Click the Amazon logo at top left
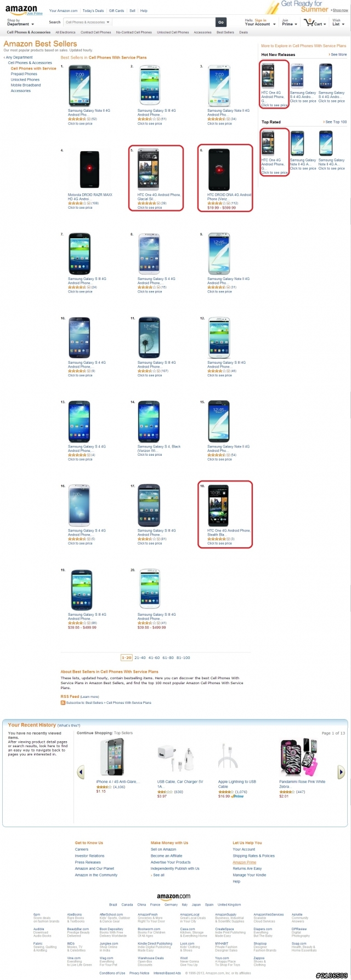Screen dimensions: 351x980 (21, 10)
